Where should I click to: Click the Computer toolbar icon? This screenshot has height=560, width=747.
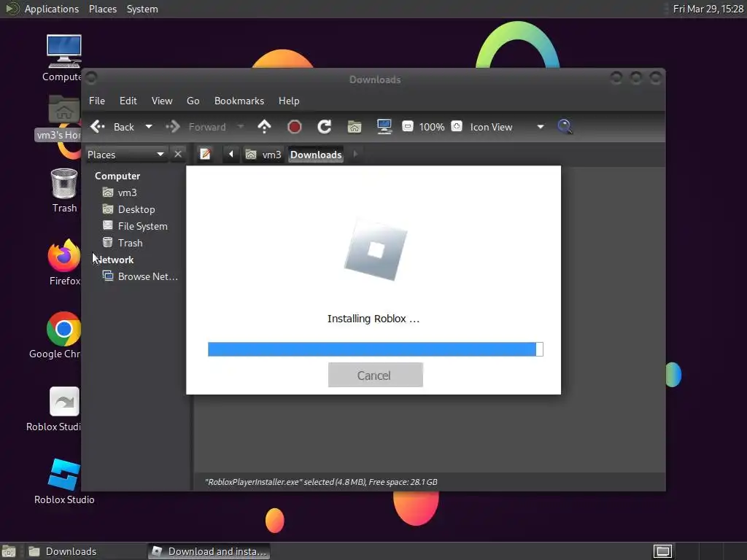pos(384,127)
